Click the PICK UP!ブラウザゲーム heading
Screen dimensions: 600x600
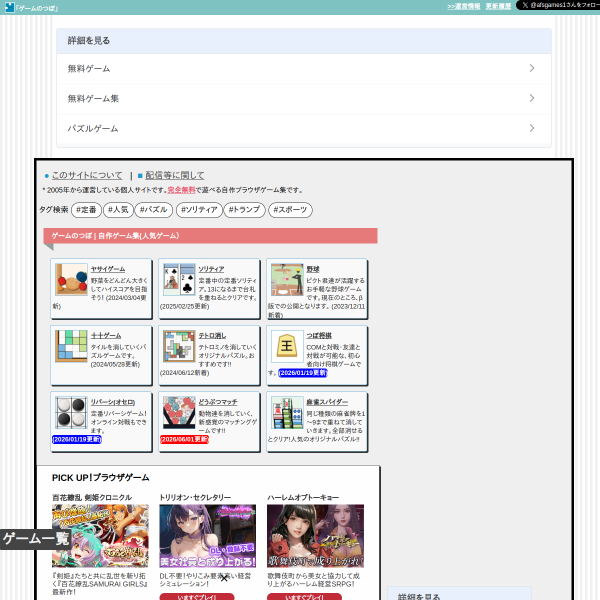[101, 478]
